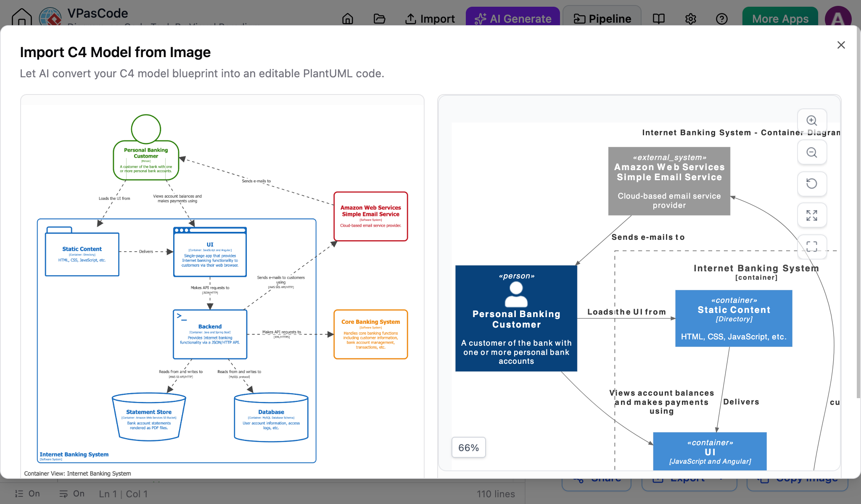Select the dark blue Personal Banking Customer node in the rendered preview

(x=516, y=318)
